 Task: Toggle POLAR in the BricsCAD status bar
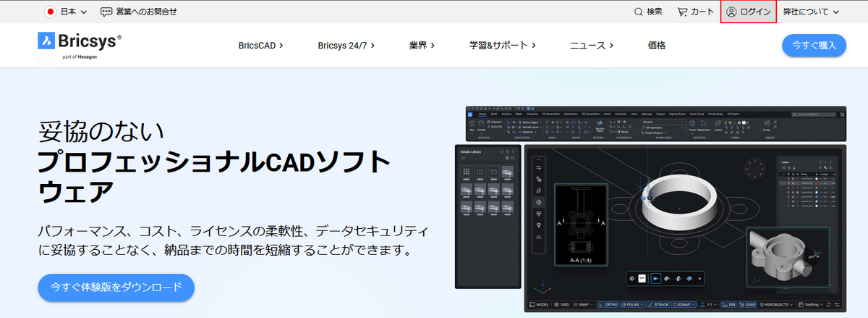pos(632,304)
